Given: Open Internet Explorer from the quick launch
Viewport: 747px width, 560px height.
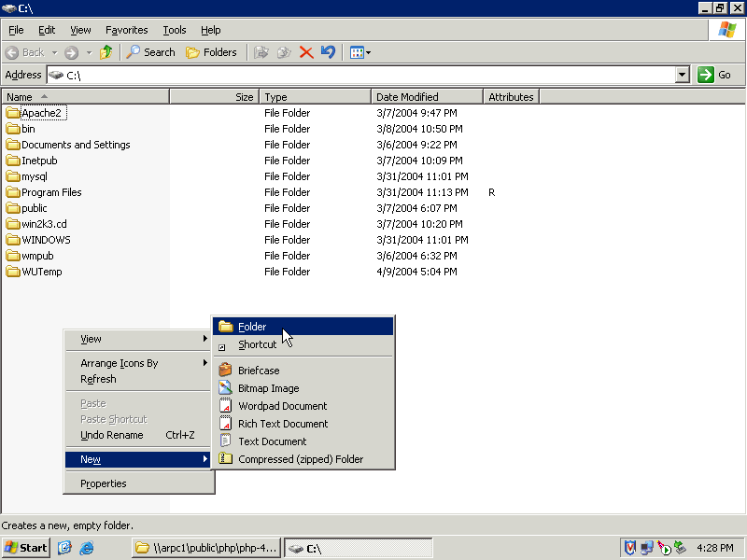Looking at the screenshot, I should point(87,548).
